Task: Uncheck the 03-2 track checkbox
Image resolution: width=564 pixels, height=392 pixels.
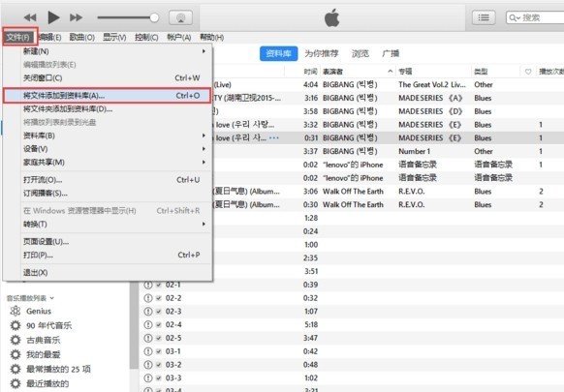Action: (x=159, y=365)
